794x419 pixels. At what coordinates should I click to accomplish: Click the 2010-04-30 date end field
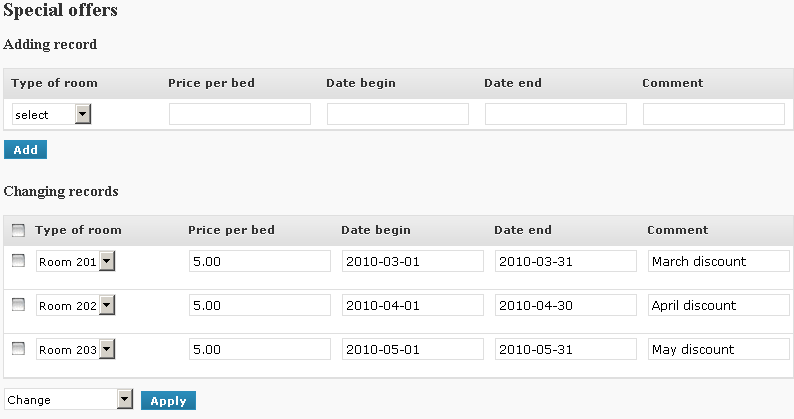(x=566, y=306)
